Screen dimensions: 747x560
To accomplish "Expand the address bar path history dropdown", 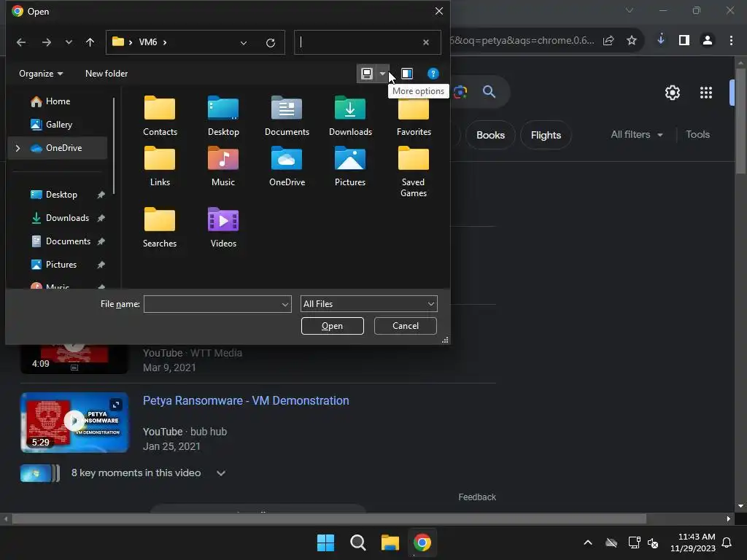I will [x=244, y=43].
